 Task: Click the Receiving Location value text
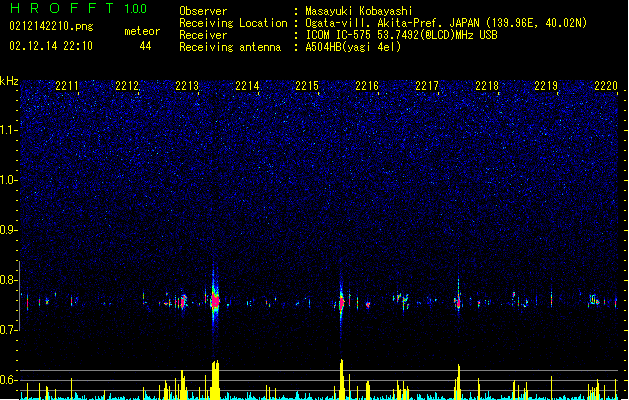[x=446, y=23]
